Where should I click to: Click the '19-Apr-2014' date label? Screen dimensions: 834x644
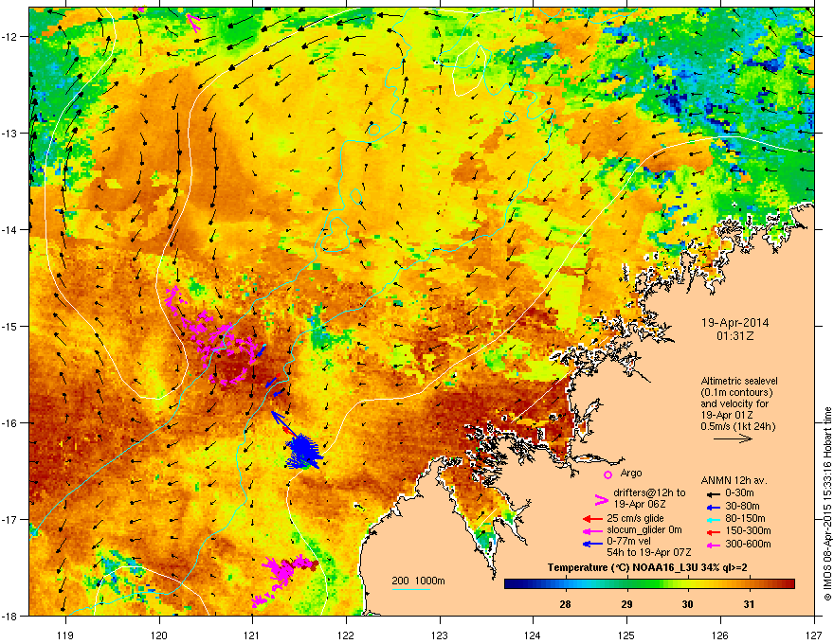click(734, 323)
